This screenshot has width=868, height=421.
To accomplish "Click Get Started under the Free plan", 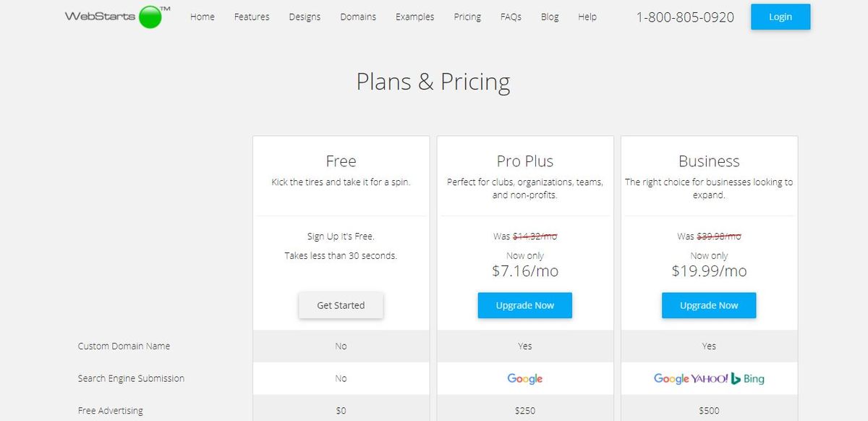I will 341,305.
